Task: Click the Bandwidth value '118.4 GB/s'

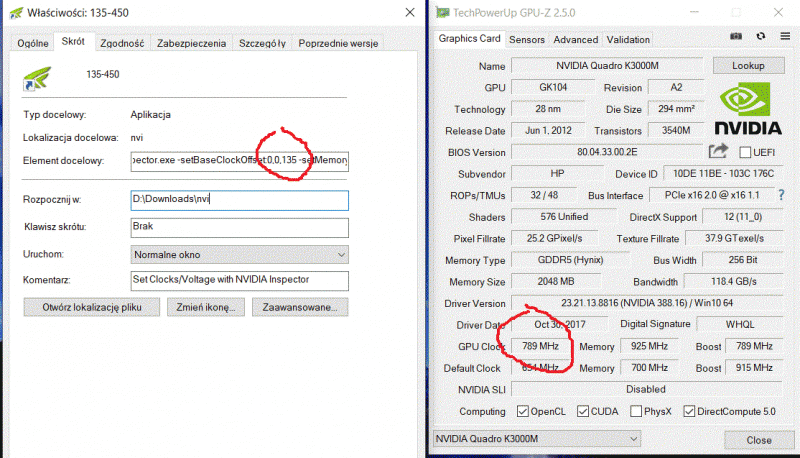Action: tap(734, 282)
